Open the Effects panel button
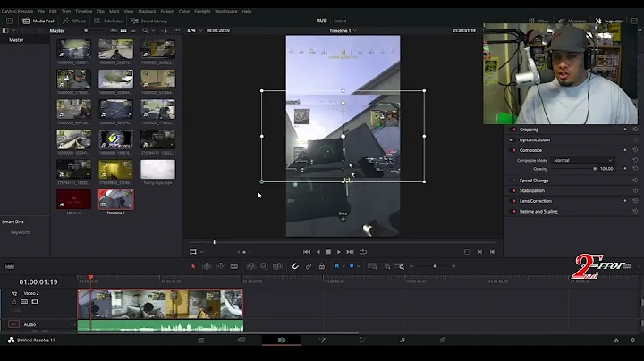Image resolution: width=644 pixels, height=361 pixels. click(x=74, y=21)
